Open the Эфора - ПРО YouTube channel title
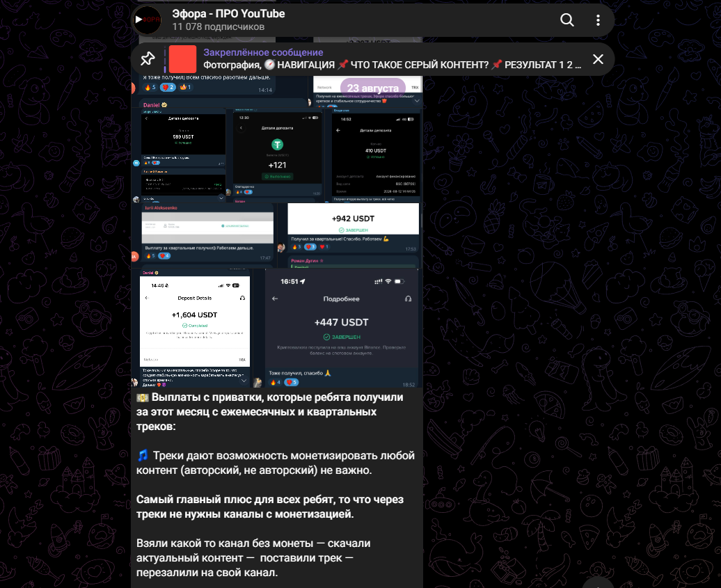The image size is (721, 588). click(228, 14)
